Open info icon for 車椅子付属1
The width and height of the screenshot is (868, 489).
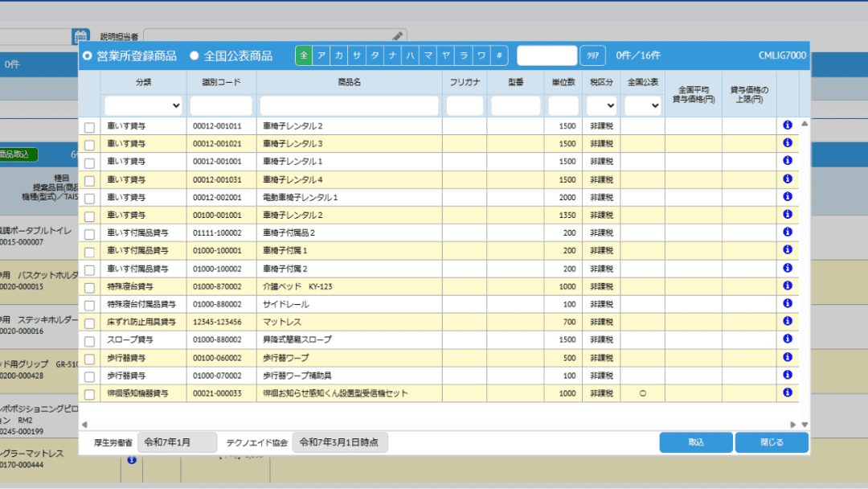click(x=787, y=250)
